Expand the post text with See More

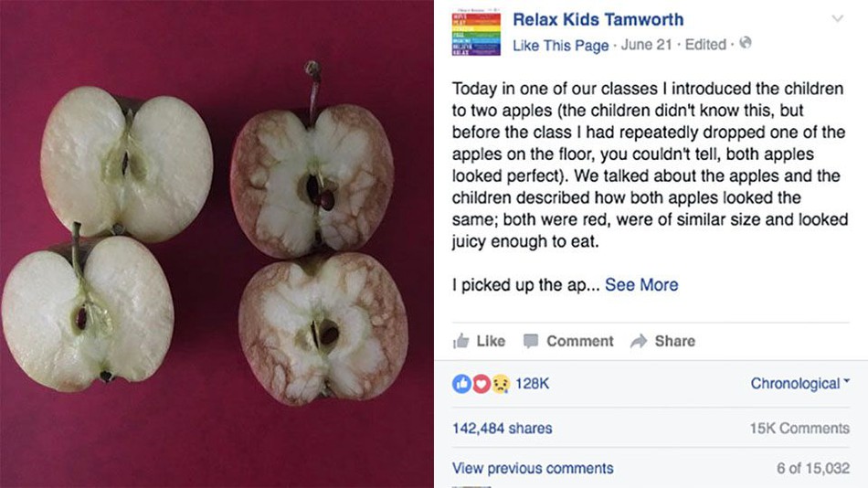(x=641, y=285)
